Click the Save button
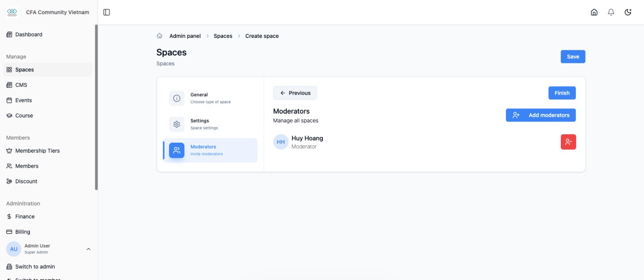 point(573,57)
